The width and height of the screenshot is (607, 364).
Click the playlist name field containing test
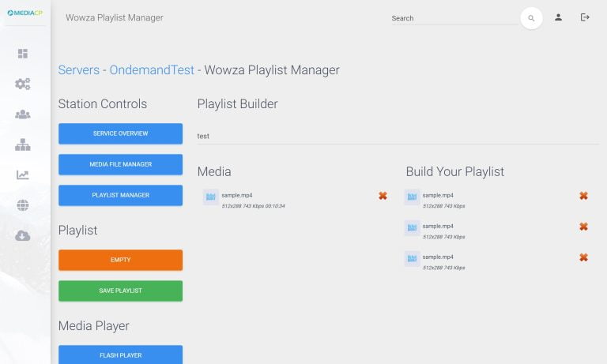[395, 136]
